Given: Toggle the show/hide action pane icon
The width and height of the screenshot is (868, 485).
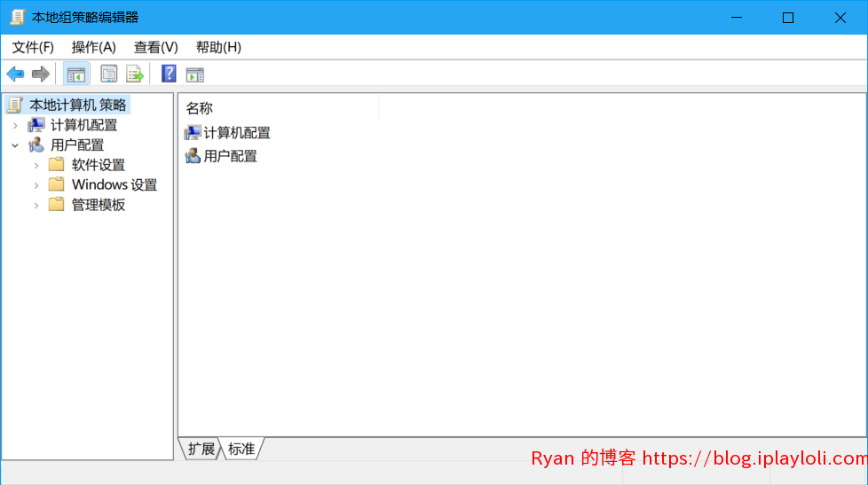Looking at the screenshot, I should point(195,74).
